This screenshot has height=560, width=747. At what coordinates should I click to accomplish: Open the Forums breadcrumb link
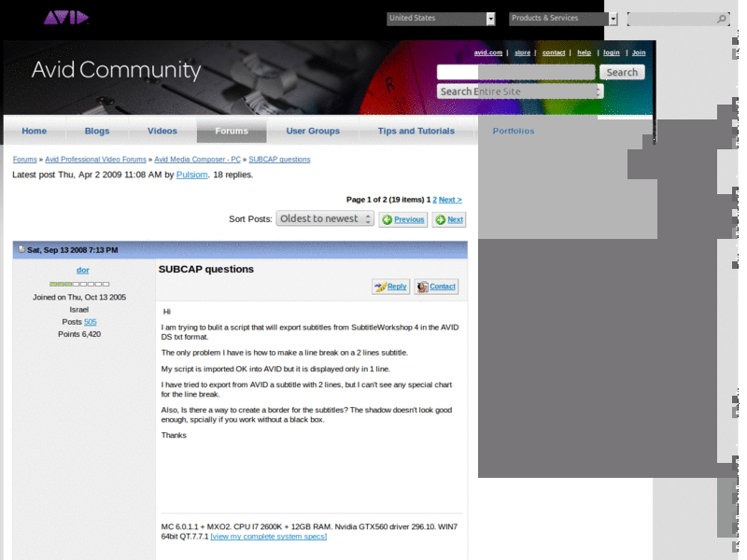[25, 159]
